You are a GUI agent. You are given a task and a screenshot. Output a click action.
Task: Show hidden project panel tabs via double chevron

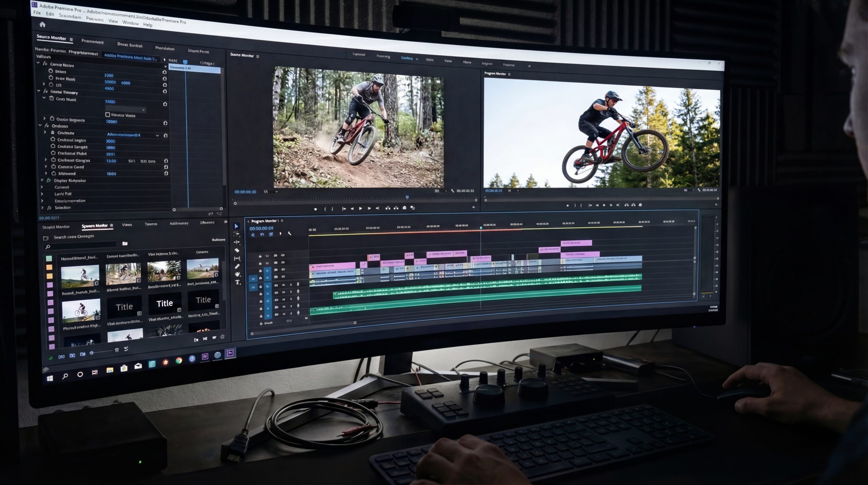[226, 222]
